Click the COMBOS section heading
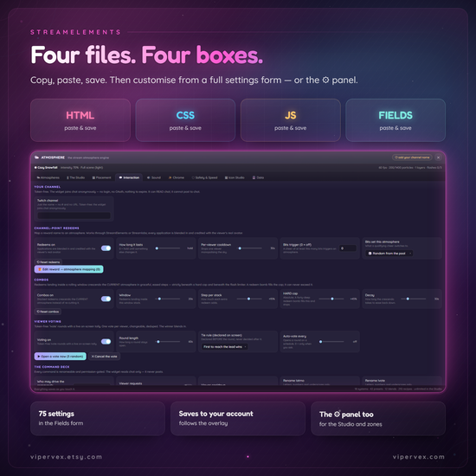The height and width of the screenshot is (476, 476). pos(42,280)
